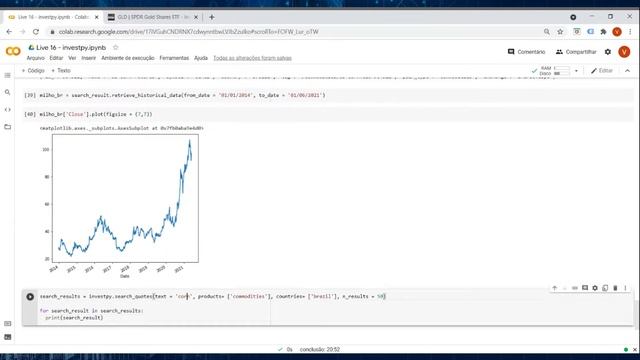
Task: Delete the active cell with trash icon
Action: point(615,288)
